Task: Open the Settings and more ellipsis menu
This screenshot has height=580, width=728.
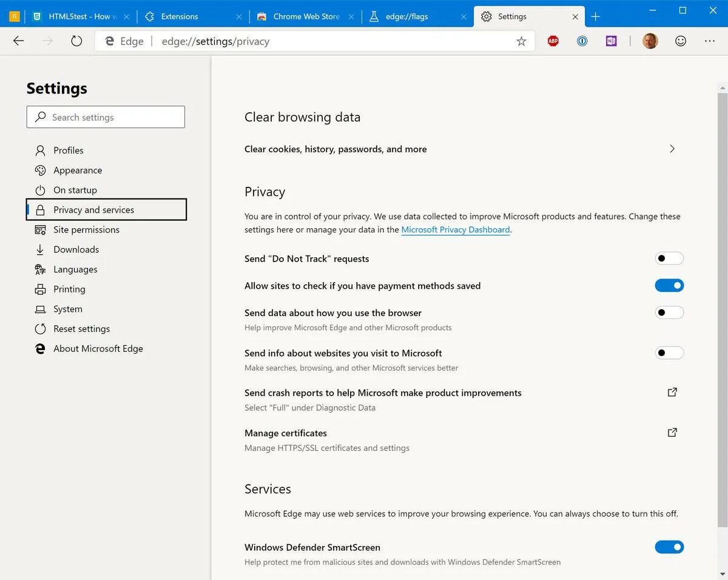Action: [710, 41]
